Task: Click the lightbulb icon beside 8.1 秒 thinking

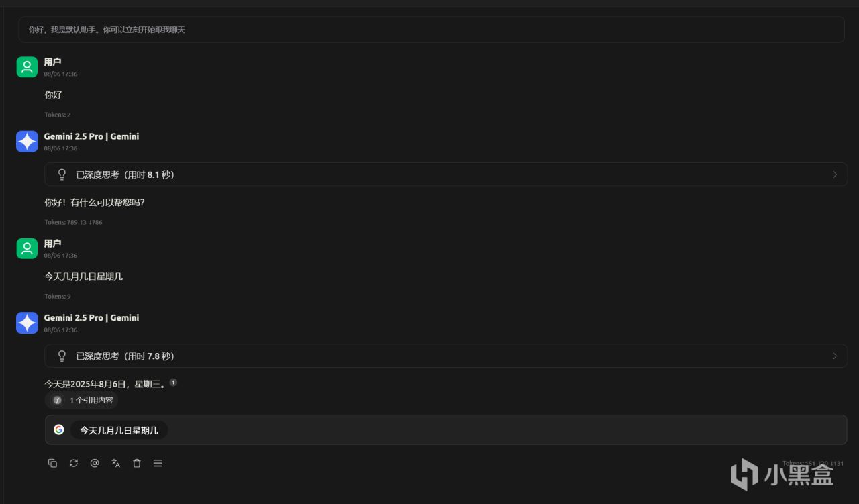Action: pos(62,174)
